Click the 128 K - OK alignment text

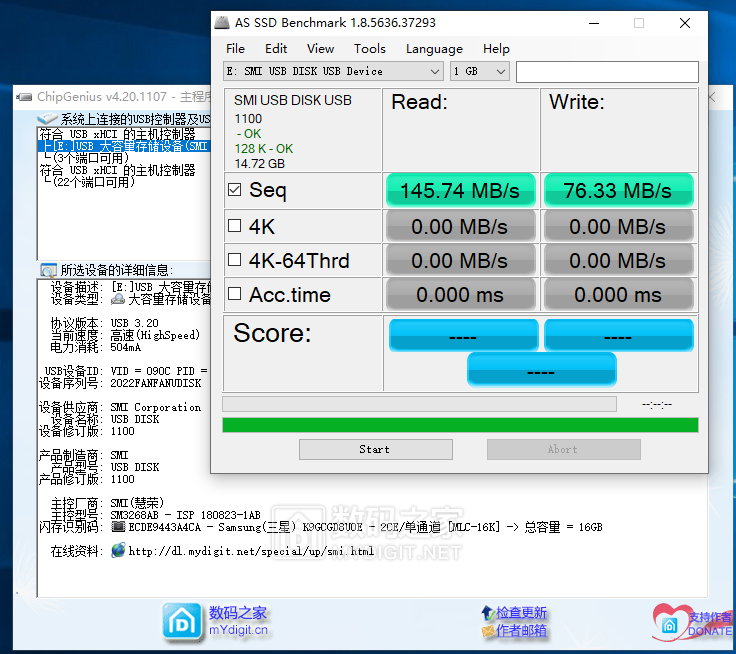click(x=263, y=149)
